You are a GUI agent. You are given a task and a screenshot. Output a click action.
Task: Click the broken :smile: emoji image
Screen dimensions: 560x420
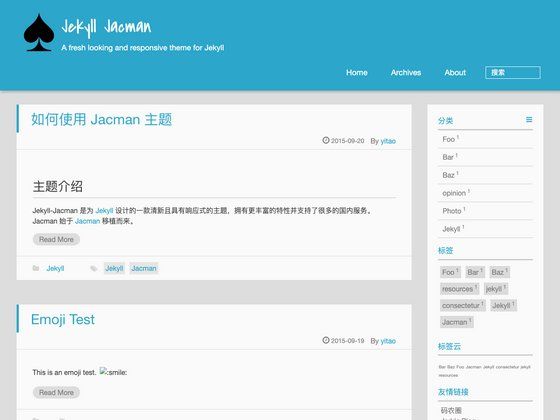pyautogui.click(x=113, y=372)
